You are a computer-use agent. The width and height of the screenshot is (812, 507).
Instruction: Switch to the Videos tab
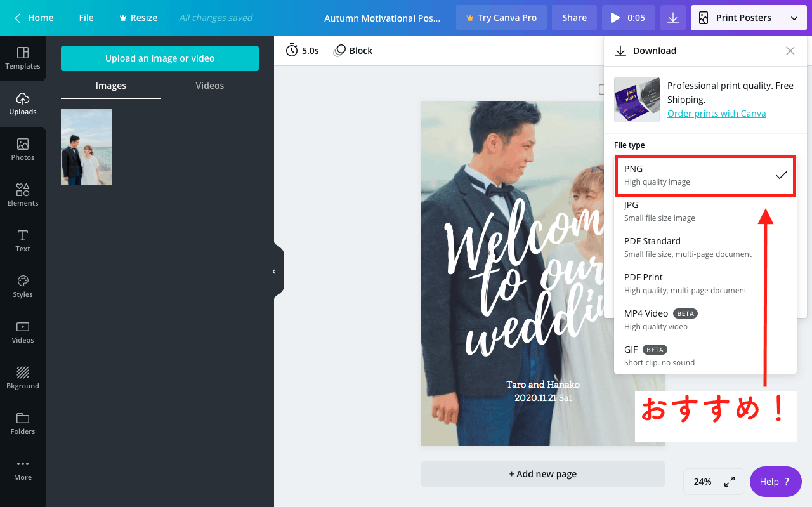pyautogui.click(x=209, y=86)
